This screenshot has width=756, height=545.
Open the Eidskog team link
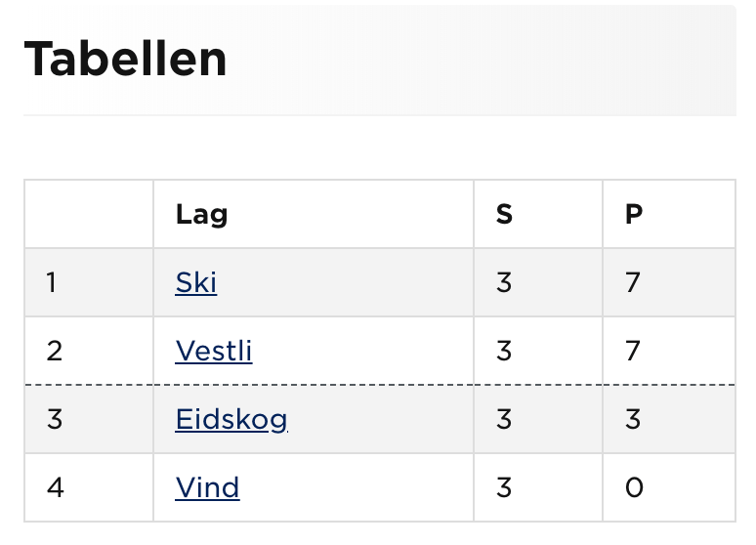[231, 419]
